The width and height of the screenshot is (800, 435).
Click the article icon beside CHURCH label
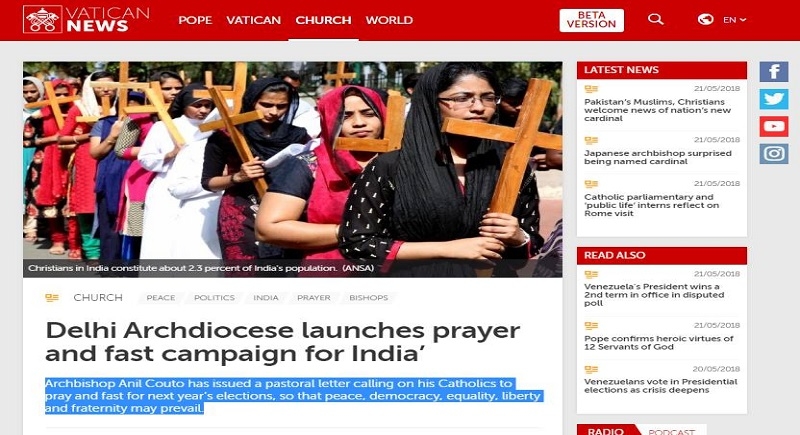point(52,297)
